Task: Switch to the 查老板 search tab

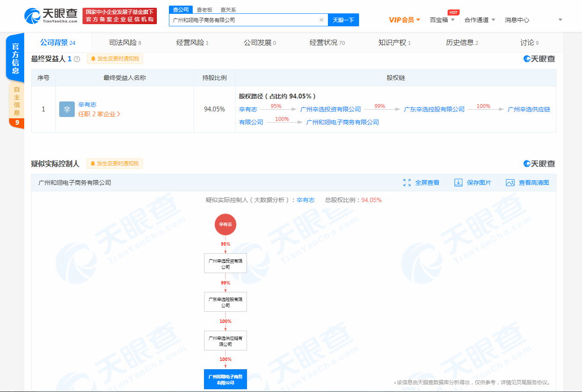Action: click(x=204, y=9)
